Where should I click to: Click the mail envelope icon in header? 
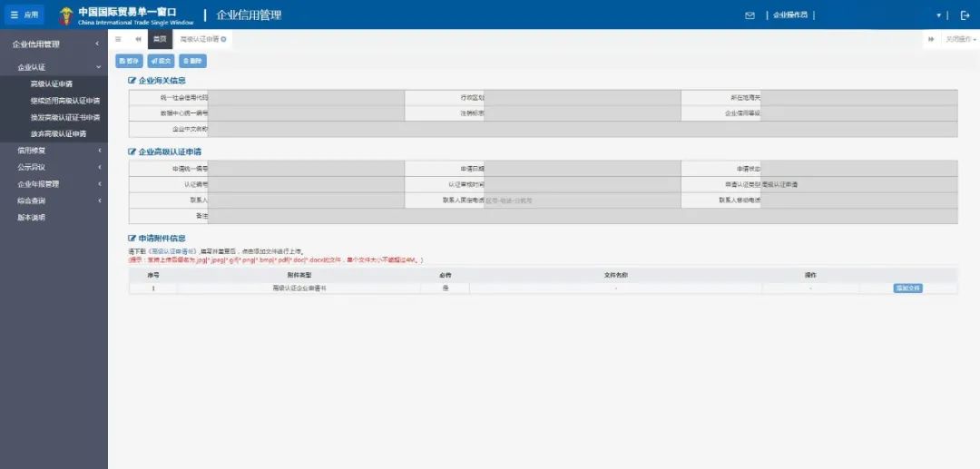750,15
